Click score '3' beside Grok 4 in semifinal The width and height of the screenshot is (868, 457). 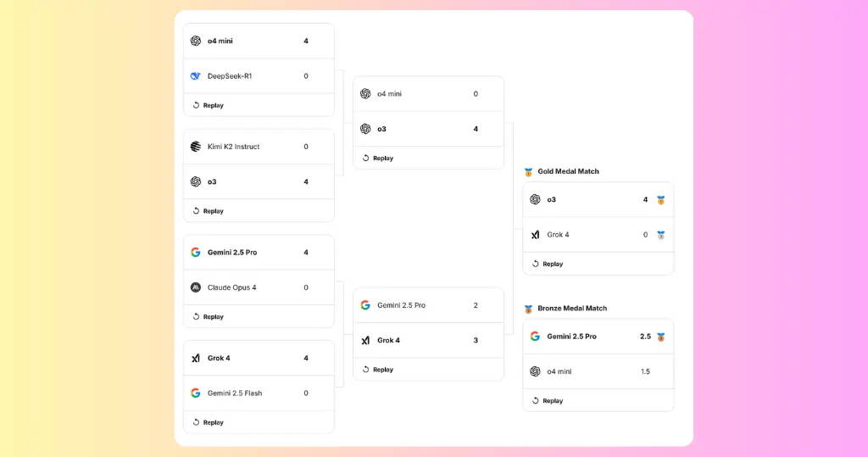(476, 340)
